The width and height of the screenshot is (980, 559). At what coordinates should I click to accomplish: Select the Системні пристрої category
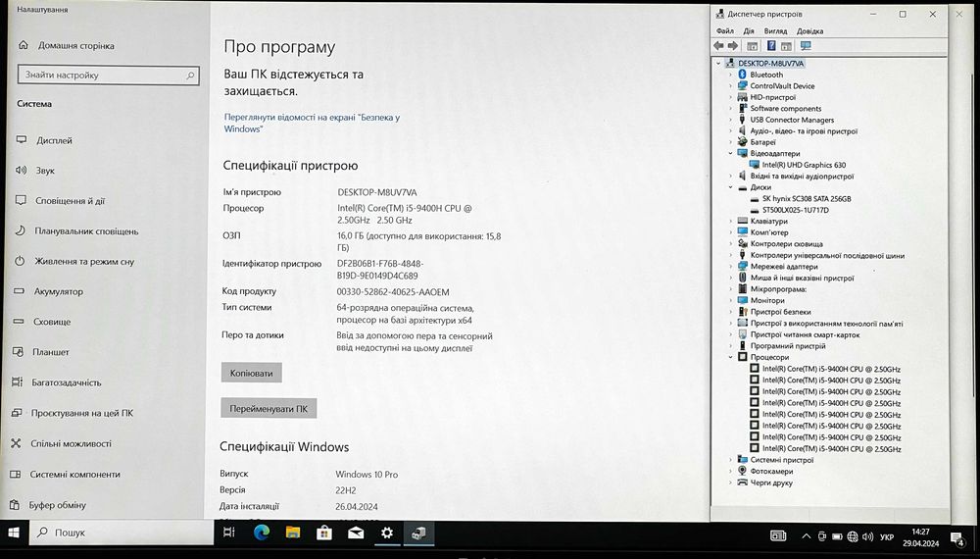(782, 460)
